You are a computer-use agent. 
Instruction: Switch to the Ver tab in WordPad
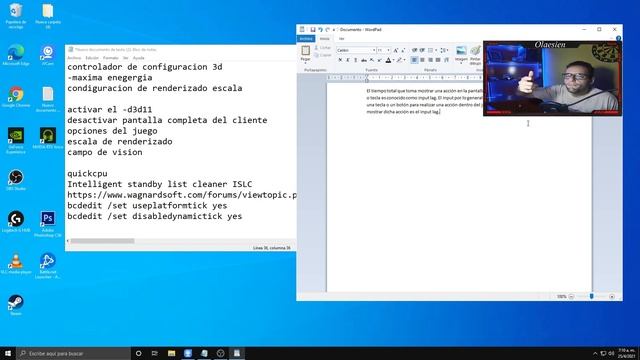coord(342,39)
